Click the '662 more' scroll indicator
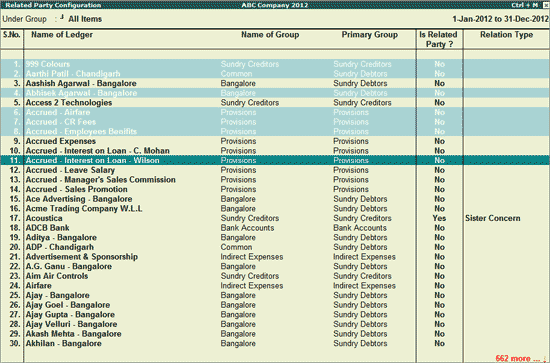 [x=517, y=358]
